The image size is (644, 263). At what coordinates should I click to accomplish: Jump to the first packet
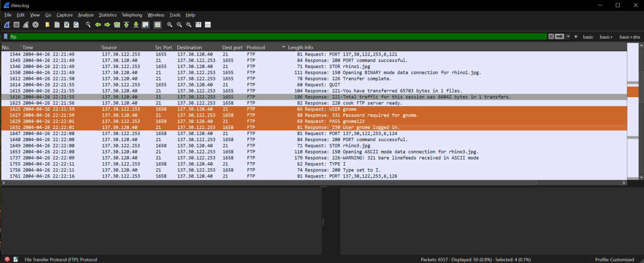(x=126, y=24)
